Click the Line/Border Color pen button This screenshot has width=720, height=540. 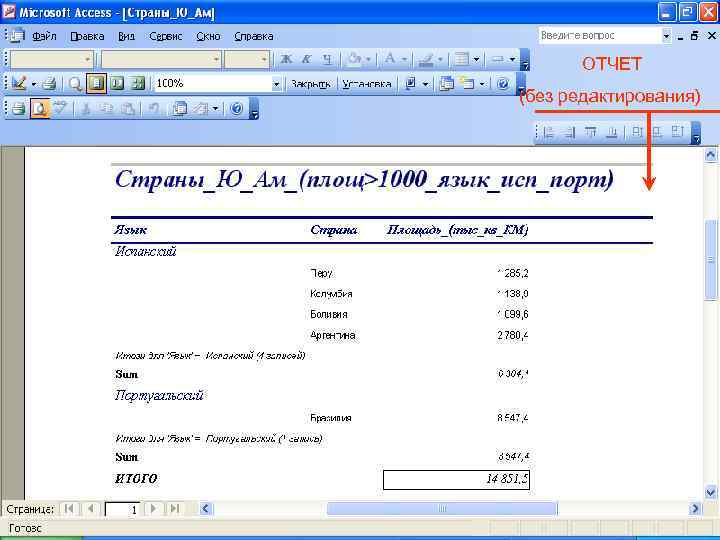pos(426,59)
